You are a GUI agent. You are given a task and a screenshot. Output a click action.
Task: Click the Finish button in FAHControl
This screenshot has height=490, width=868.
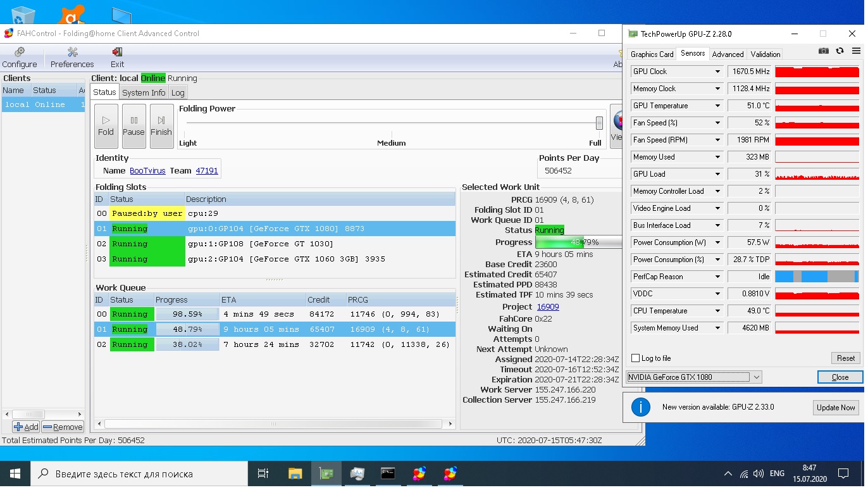[161, 126]
